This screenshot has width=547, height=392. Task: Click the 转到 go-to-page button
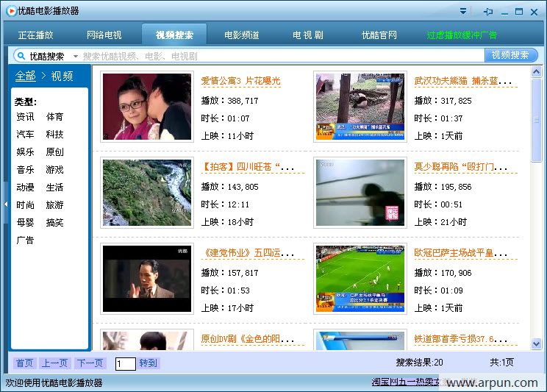[149, 363]
